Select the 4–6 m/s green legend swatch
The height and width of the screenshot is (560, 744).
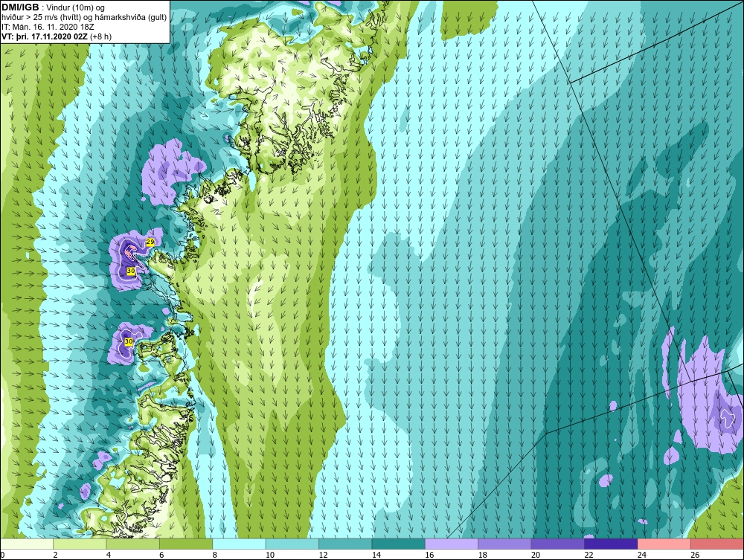click(133, 544)
